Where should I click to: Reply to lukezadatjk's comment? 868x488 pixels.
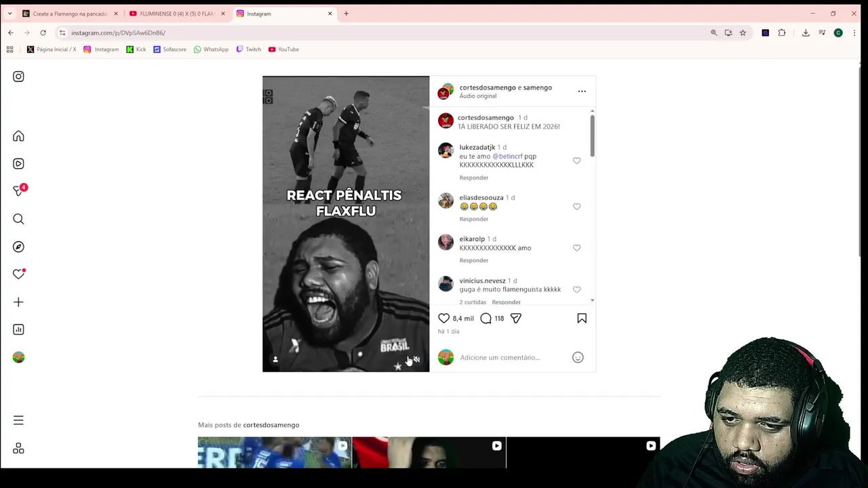point(473,178)
